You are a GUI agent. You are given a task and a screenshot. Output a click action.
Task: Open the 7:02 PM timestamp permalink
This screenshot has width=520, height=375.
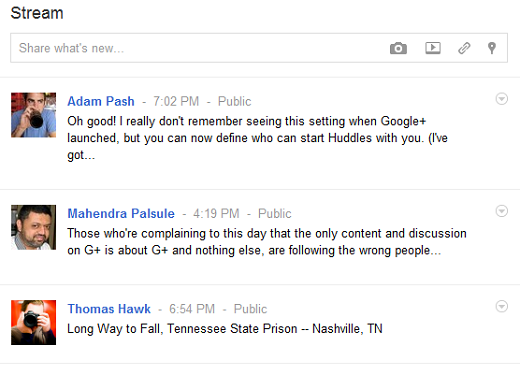[x=176, y=101]
